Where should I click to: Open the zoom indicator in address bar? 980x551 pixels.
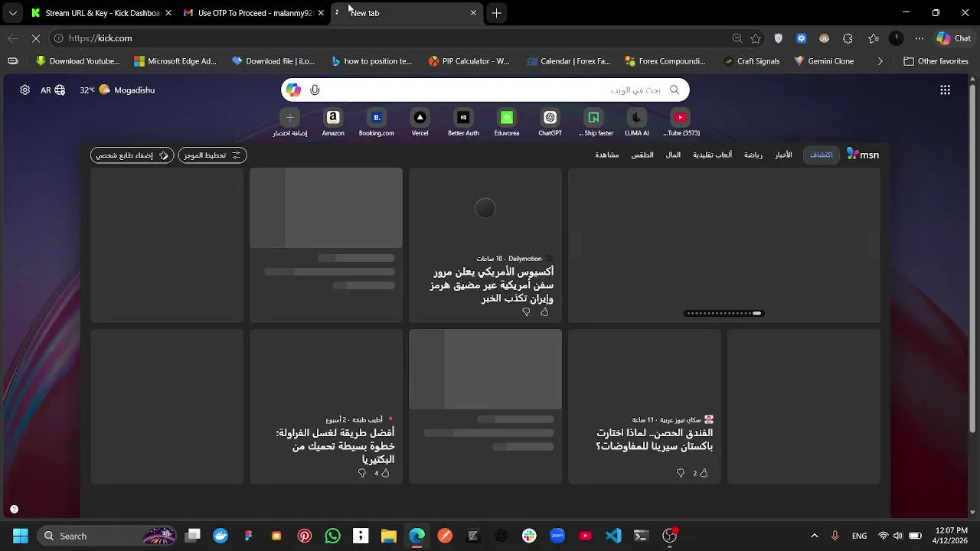tap(737, 38)
